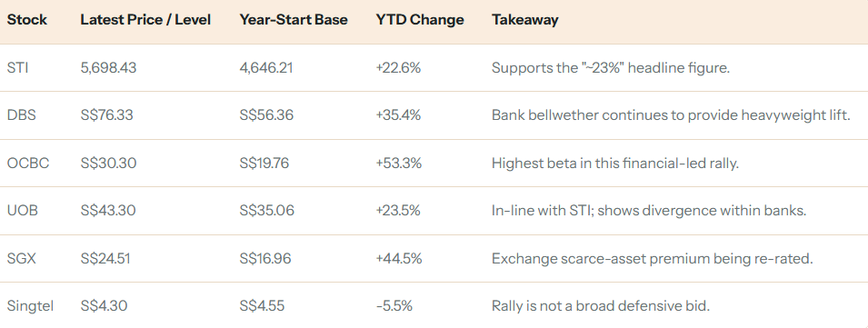Viewport: 868px width, 328px height.
Task: Click UOB year-start base S$35.06
Action: pyautogui.click(x=267, y=211)
